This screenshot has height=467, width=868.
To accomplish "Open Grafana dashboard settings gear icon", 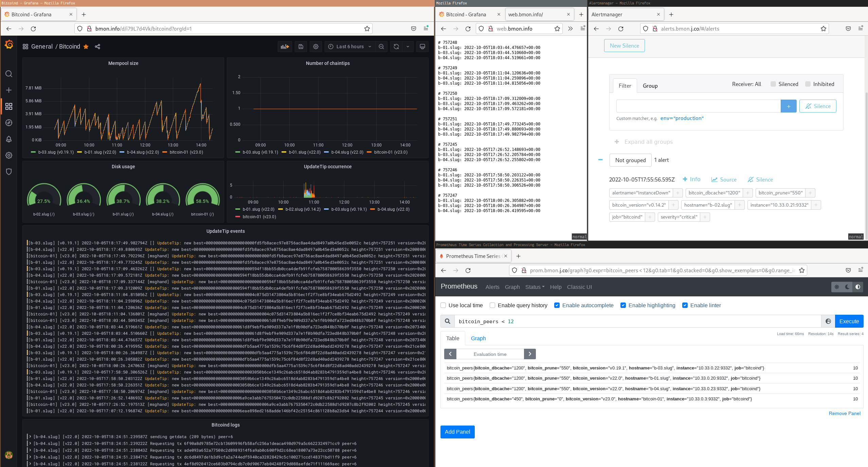I will [316, 47].
